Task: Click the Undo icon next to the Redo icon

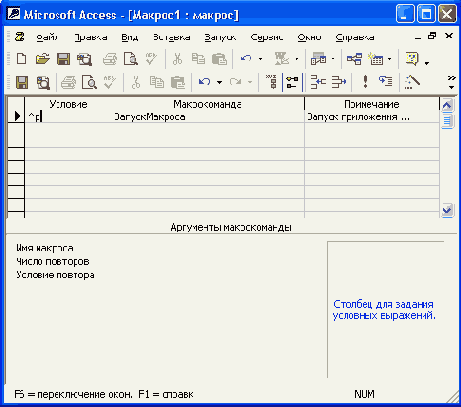Action: tap(204, 82)
